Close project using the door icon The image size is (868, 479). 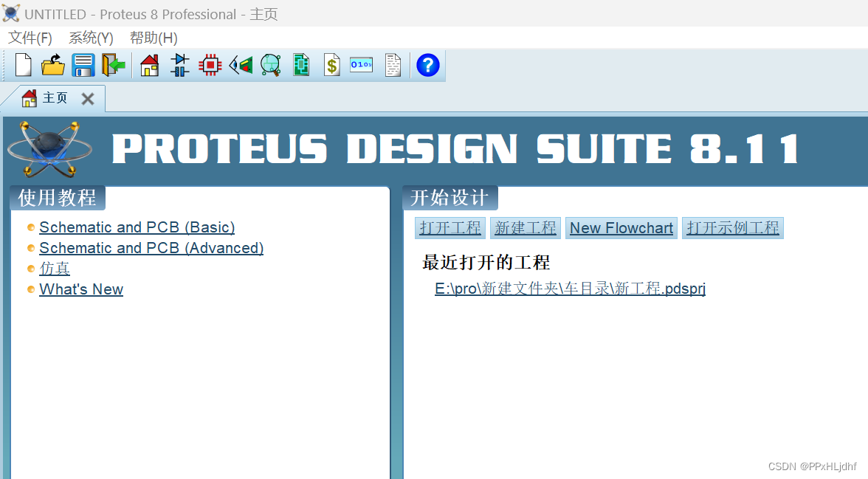pos(114,66)
